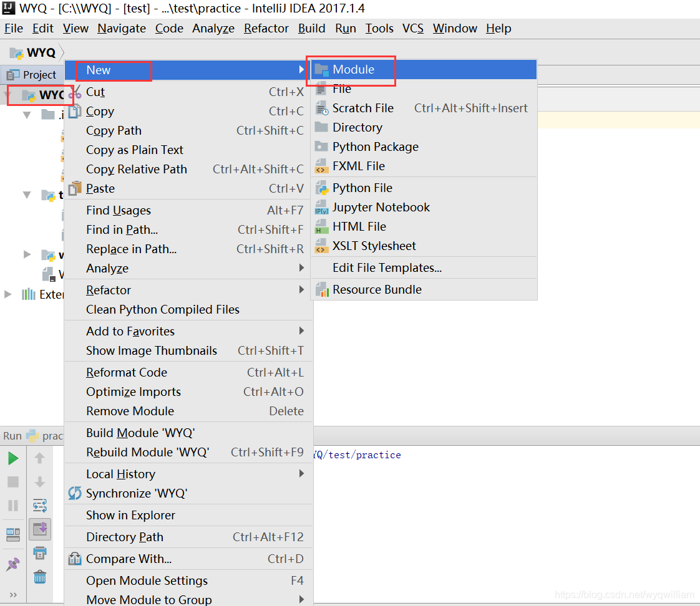This screenshot has height=606, width=700.
Task: Click the Run tool window label
Action: click(12, 436)
